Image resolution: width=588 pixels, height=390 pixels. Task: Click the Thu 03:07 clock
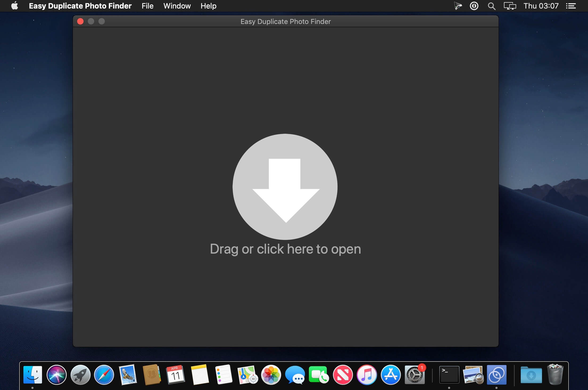pyautogui.click(x=541, y=6)
